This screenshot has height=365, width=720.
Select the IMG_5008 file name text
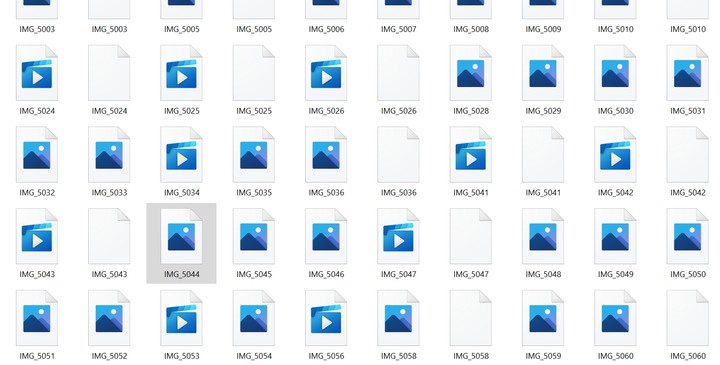[x=471, y=29]
